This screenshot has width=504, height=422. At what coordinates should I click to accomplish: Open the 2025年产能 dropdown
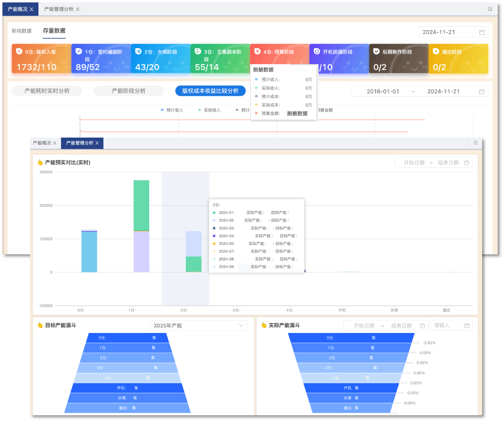click(x=198, y=326)
